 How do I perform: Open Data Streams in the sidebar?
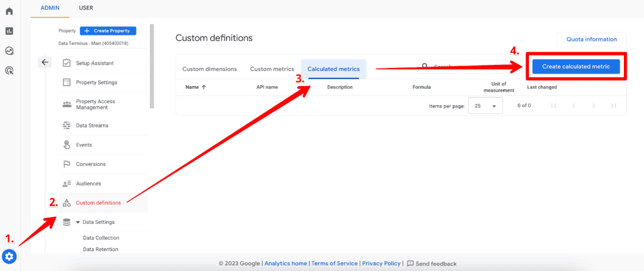click(92, 125)
